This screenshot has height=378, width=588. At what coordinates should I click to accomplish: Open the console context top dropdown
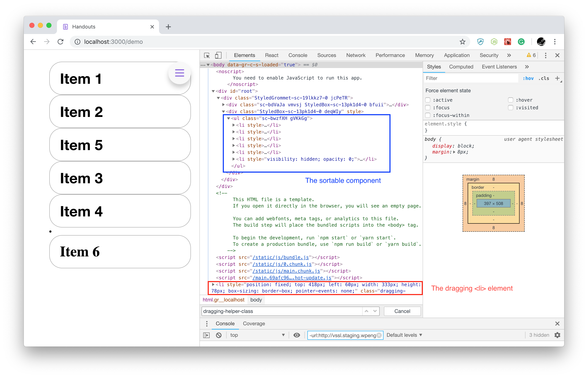coord(257,335)
